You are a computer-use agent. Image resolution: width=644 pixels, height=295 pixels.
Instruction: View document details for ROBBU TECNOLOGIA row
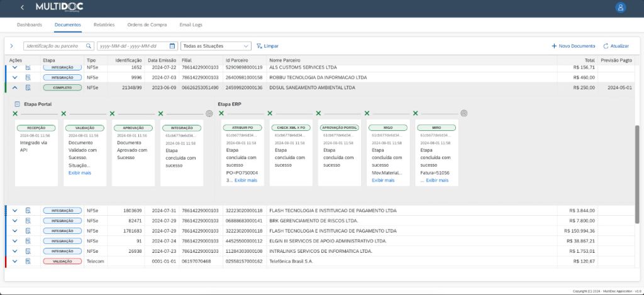[x=28, y=77]
